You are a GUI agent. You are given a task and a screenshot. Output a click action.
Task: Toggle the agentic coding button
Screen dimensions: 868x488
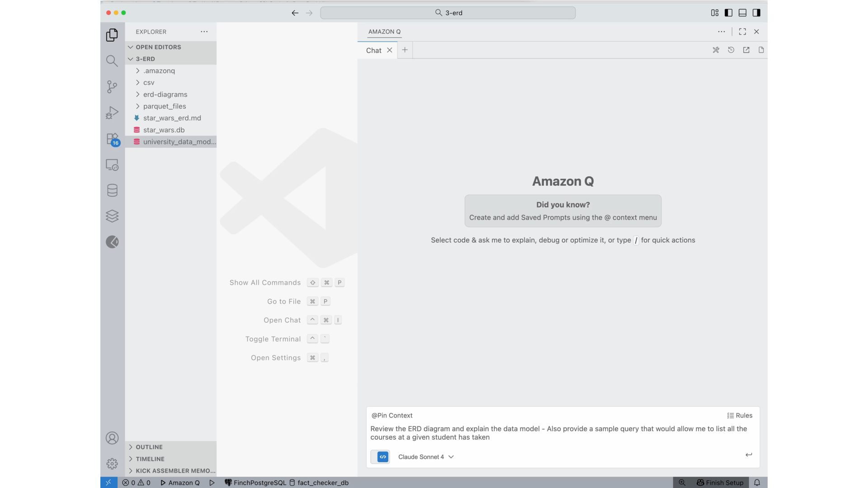382,457
